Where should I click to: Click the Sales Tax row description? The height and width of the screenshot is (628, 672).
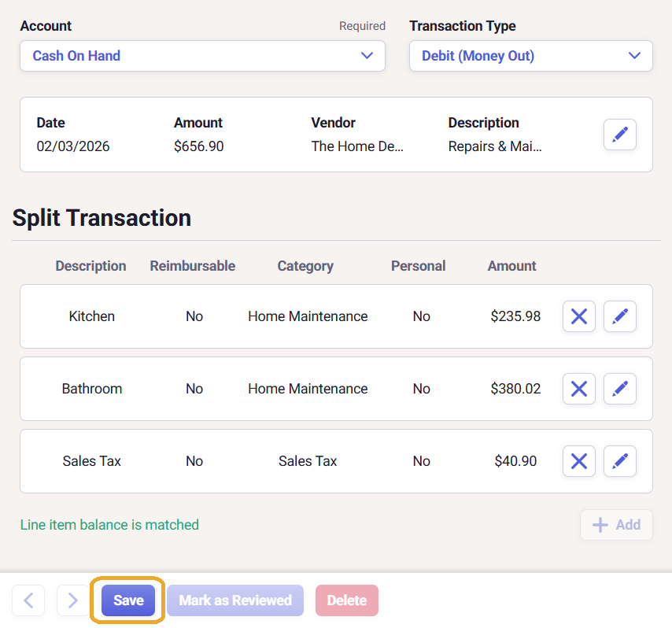(x=92, y=461)
